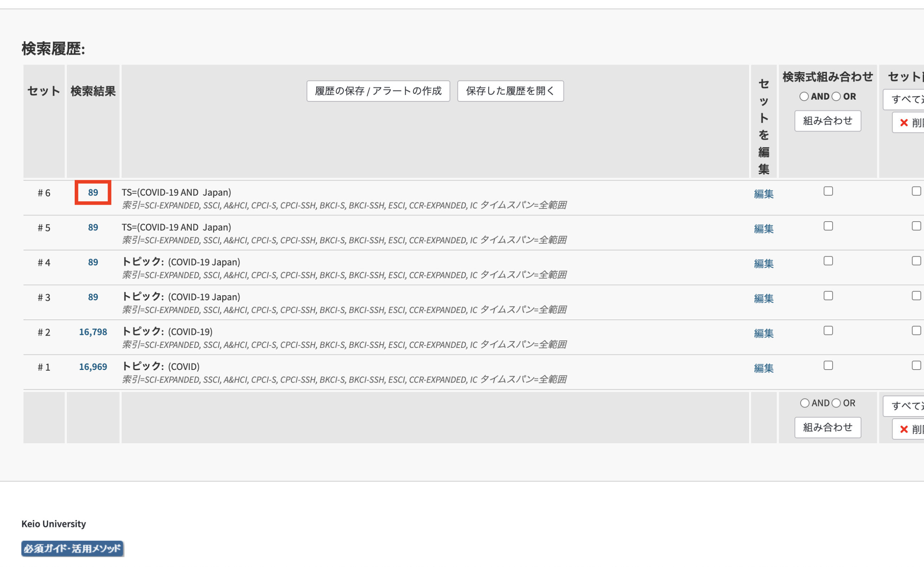Check combine checkbox for set #1

click(x=828, y=365)
